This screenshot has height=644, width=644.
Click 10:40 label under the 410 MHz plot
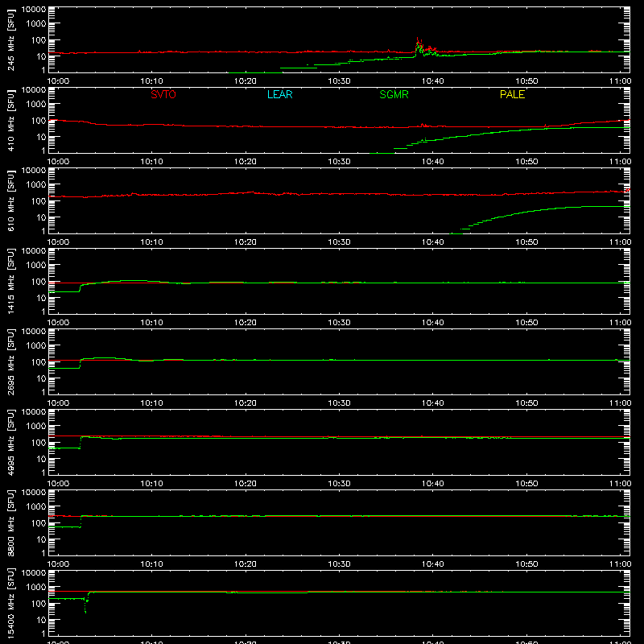433,162
